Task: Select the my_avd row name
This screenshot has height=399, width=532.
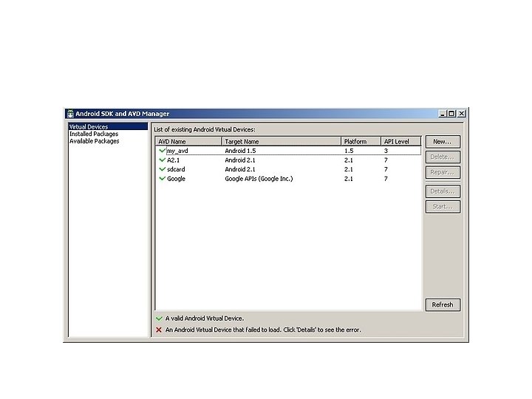Action: coord(177,151)
